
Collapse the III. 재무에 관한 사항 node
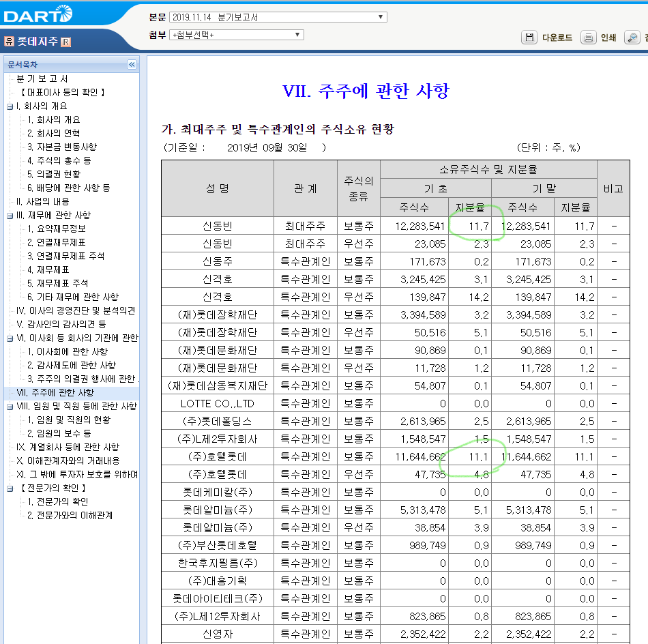10,216
